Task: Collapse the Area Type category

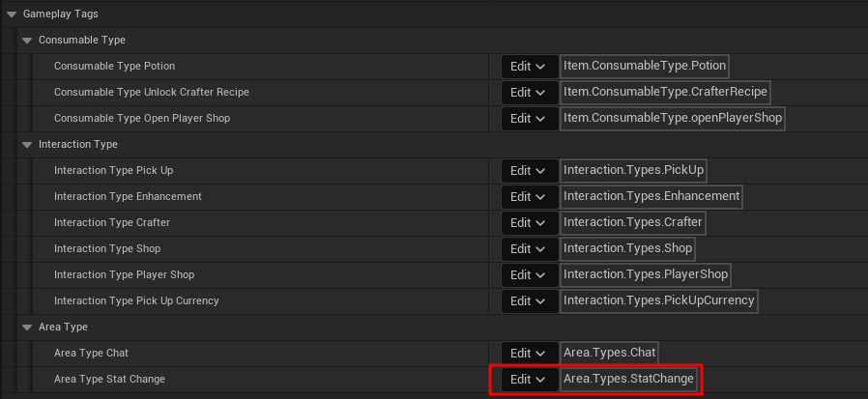Action: tap(27, 328)
